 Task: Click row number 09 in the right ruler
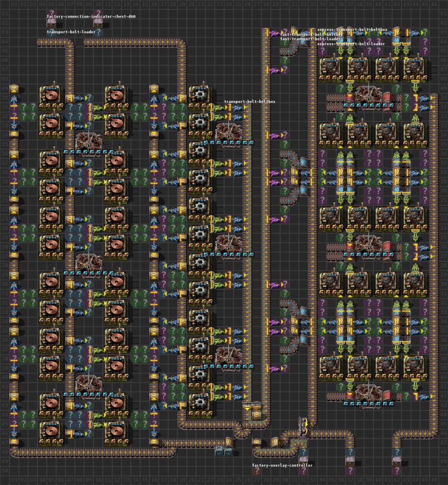pyautogui.click(x=443, y=88)
